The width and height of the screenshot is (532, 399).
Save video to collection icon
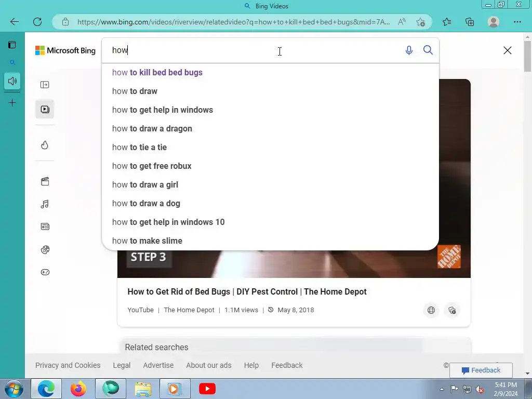[x=452, y=310]
